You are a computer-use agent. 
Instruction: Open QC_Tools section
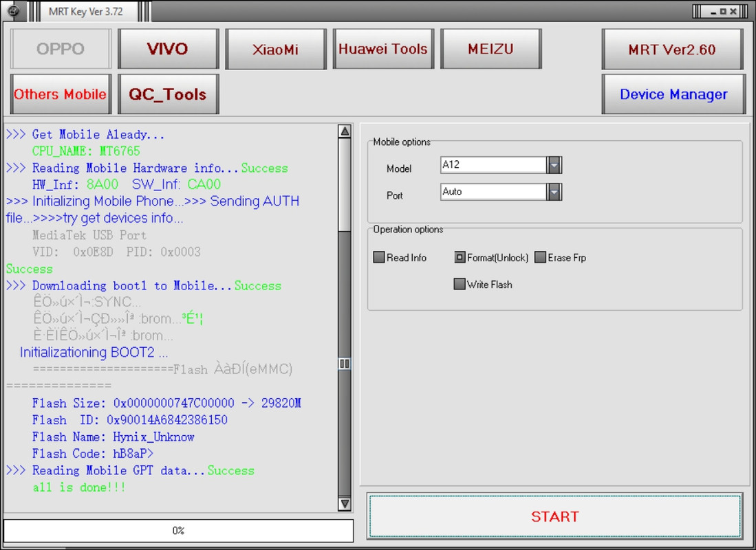point(168,94)
